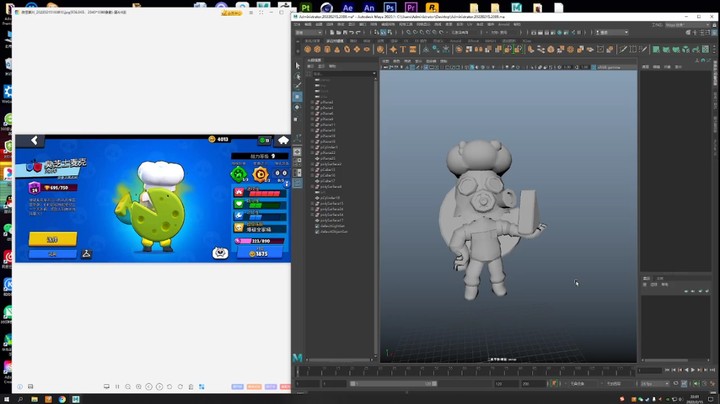The width and height of the screenshot is (720, 404).
Task: Go to end of playback range
Action: [712, 370]
